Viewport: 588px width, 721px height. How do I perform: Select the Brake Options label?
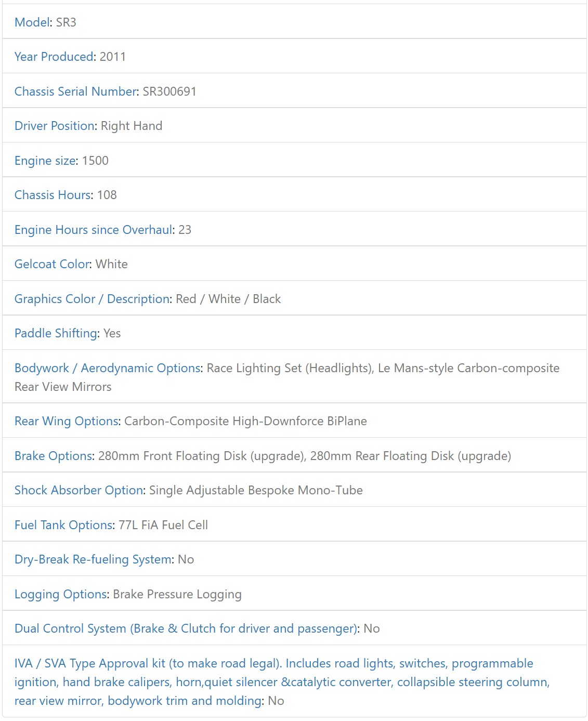click(54, 456)
